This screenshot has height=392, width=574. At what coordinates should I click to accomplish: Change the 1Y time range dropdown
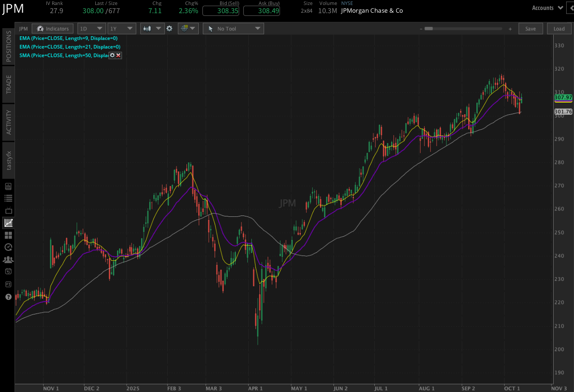click(122, 29)
